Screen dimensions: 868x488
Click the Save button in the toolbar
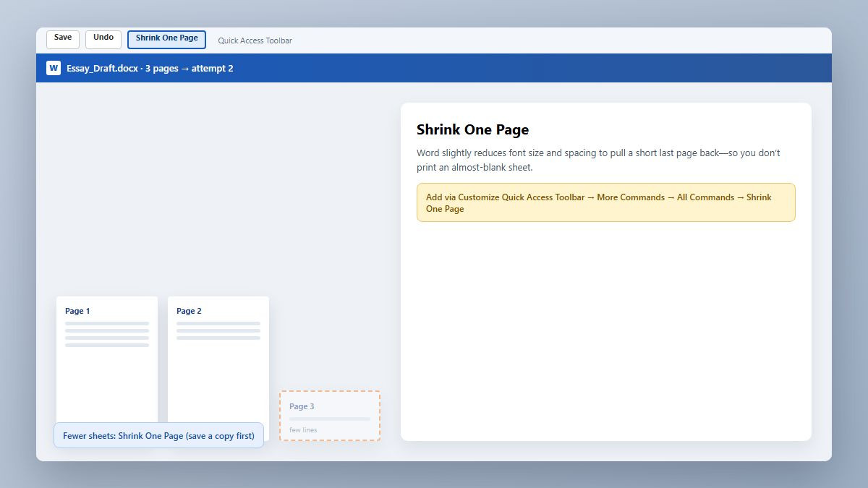pos(63,40)
